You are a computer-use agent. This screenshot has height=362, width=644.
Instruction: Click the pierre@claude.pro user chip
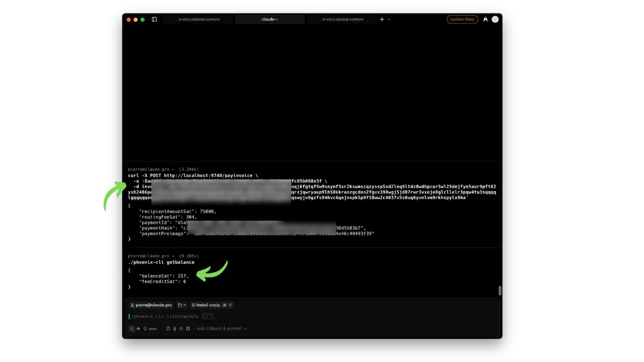click(151, 305)
